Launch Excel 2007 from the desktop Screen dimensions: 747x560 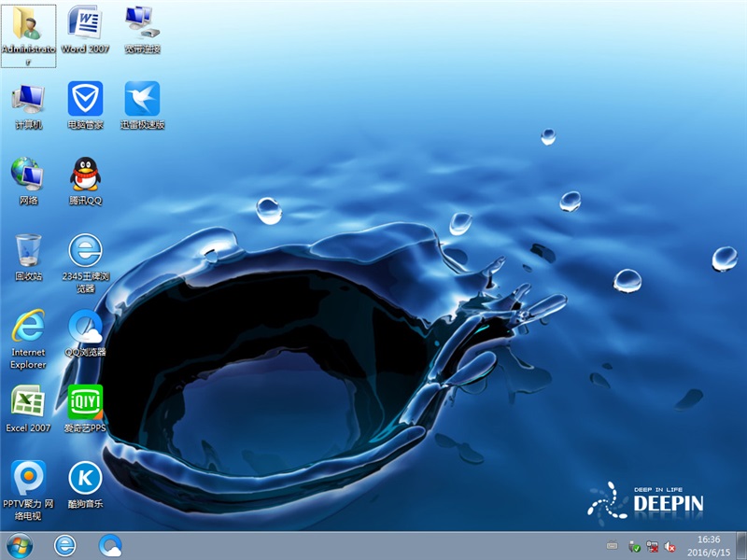tap(28, 403)
